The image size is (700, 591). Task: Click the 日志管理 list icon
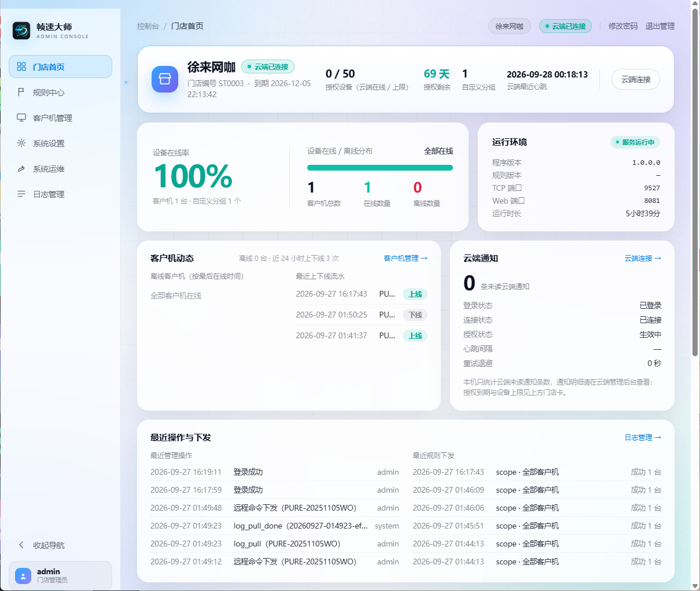tap(21, 194)
